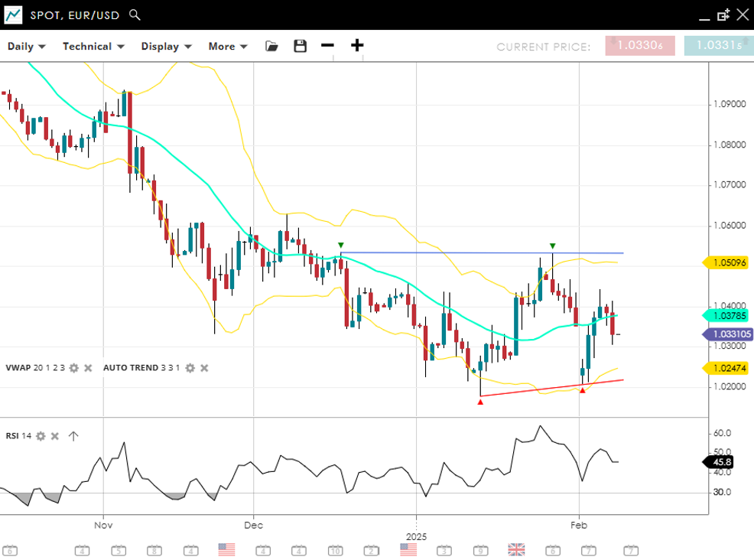The width and height of the screenshot is (754, 560).
Task: Click the red sell price 1.0330
Action: (x=639, y=46)
